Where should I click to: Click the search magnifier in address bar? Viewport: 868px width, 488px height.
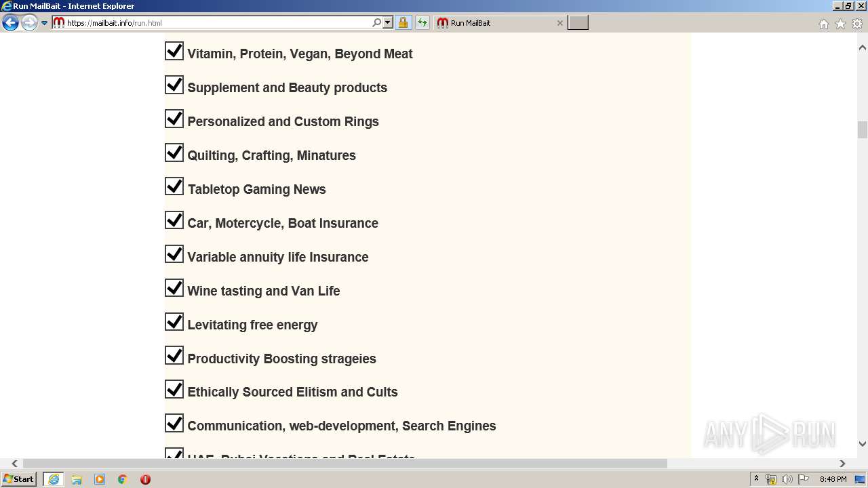(376, 22)
